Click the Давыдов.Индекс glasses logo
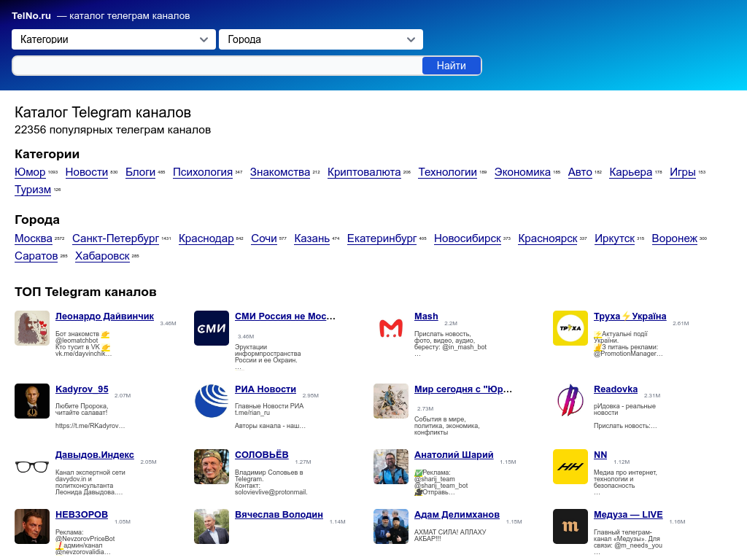Screen dimensions: 747x560 [x=32, y=467]
